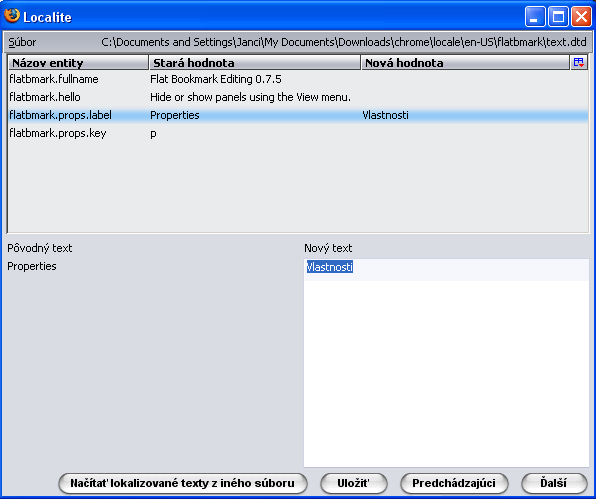Open the Súbor menu
This screenshot has height=499, width=596.
[22, 42]
